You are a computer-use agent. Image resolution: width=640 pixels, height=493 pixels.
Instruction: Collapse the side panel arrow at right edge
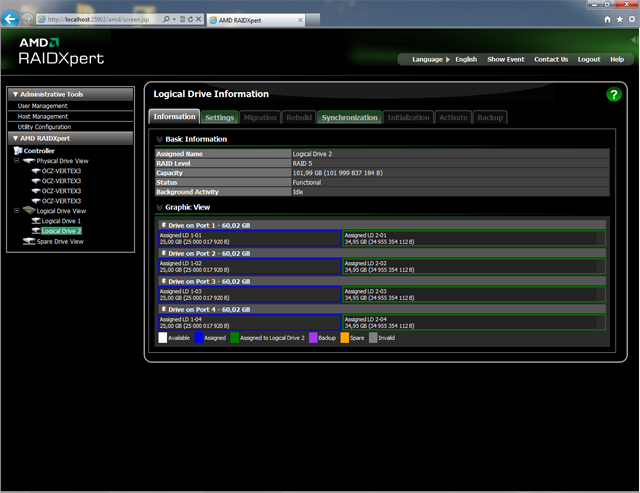pyautogui.click(x=634, y=40)
